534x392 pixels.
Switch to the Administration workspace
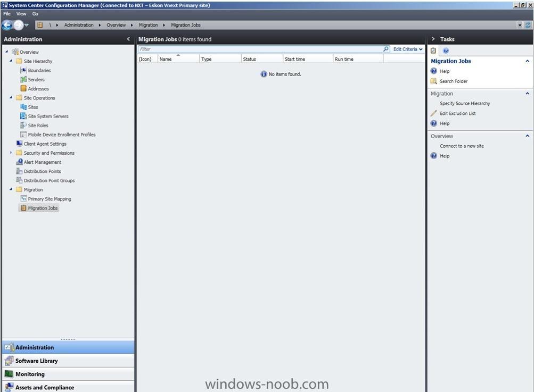[x=68, y=347]
